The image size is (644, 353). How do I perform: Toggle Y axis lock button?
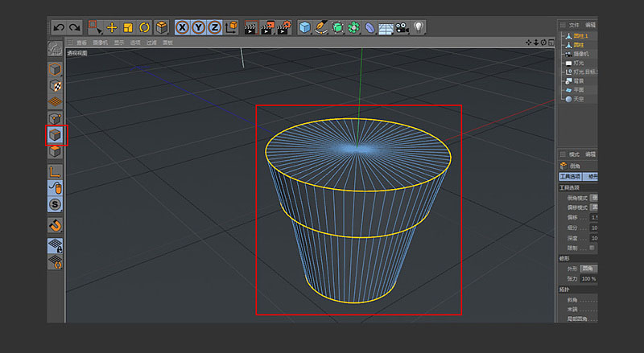click(198, 27)
